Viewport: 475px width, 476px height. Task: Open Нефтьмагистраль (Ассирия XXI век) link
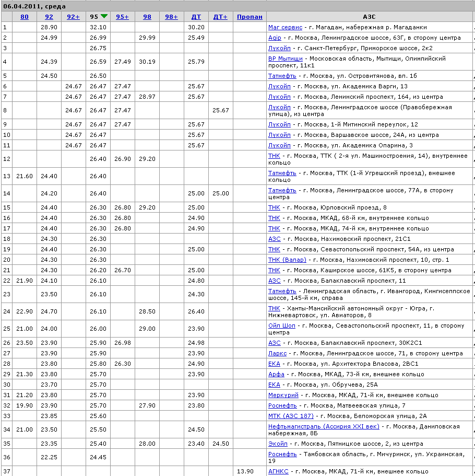(x=324, y=426)
